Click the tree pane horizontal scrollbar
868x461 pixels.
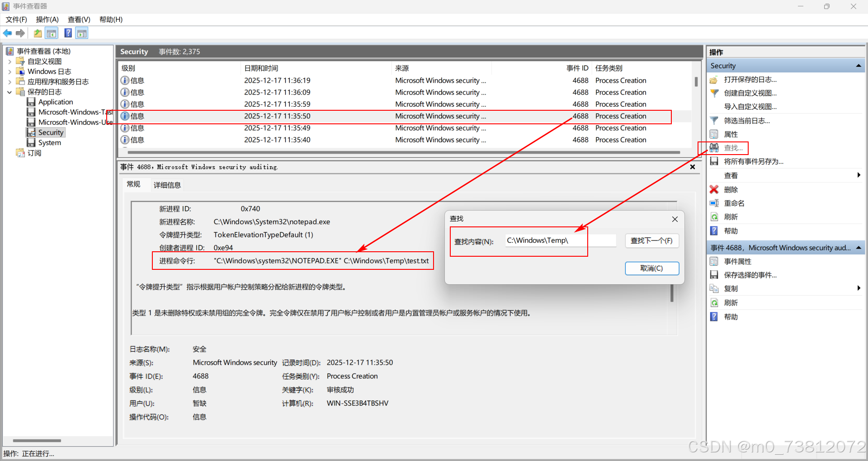(x=37, y=441)
